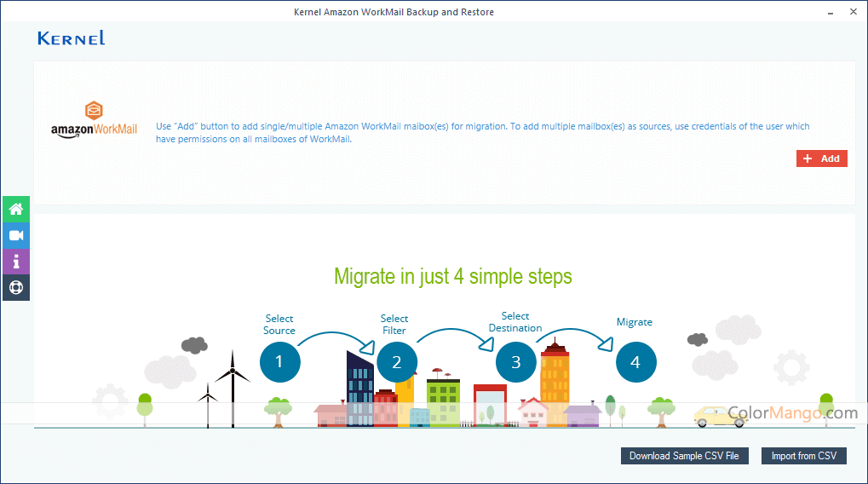Select the step 2 circle
Image resolution: width=868 pixels, height=484 pixels.
(x=396, y=362)
